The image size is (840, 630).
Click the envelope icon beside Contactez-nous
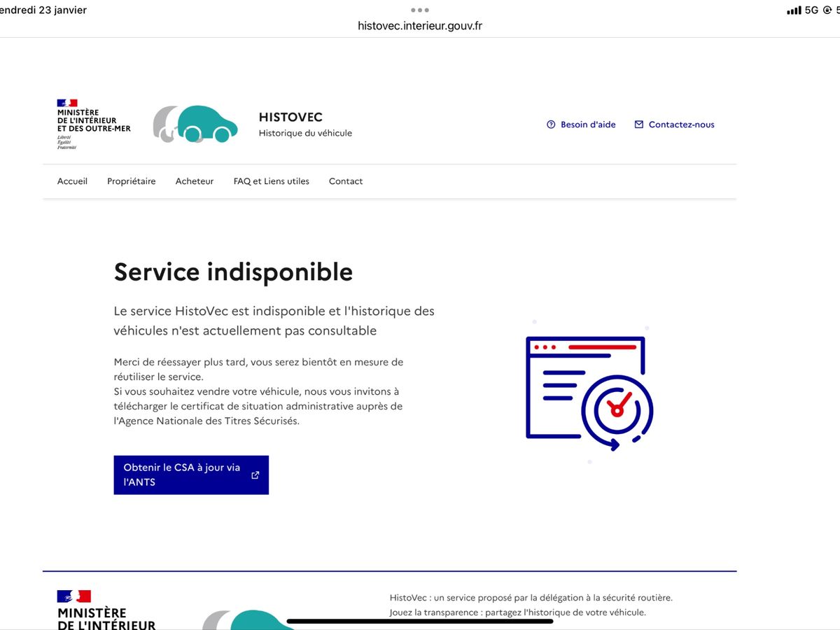[x=638, y=125]
